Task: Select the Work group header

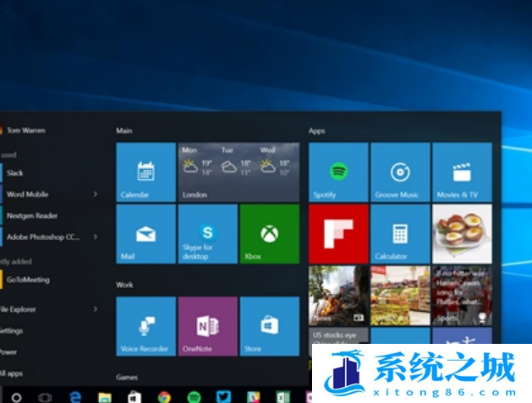Action: coord(124,285)
